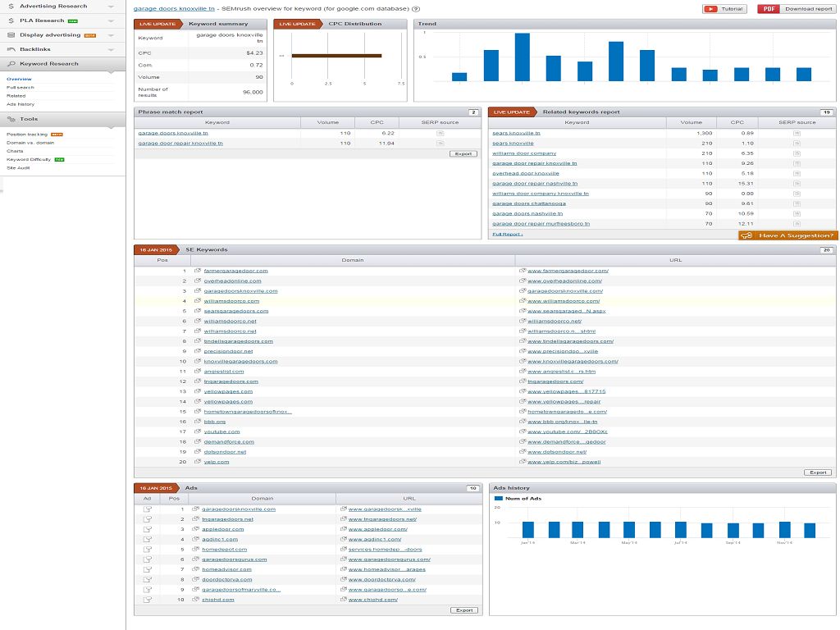This screenshot has width=840, height=630.
Task: Open sears knoxville tn related keyword
Action: (517, 133)
